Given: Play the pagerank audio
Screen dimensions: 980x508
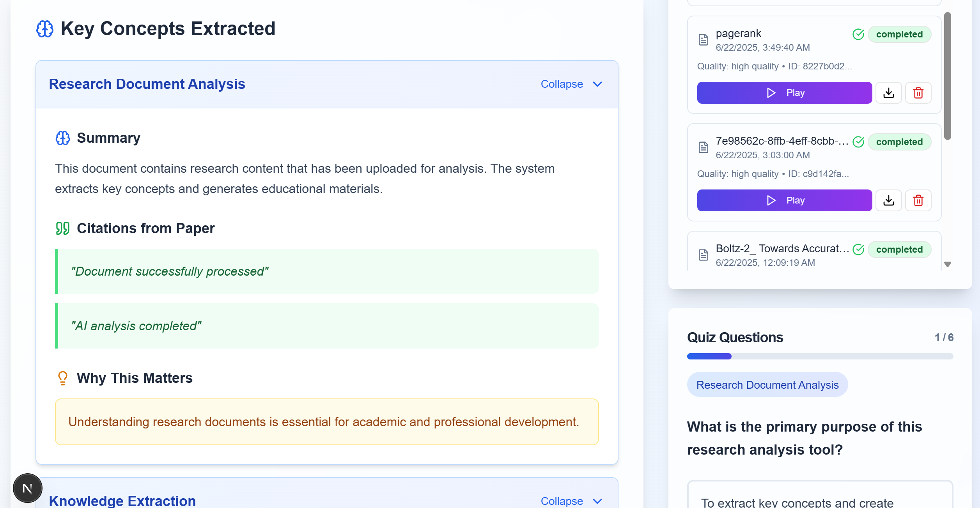Looking at the screenshot, I should [x=784, y=93].
